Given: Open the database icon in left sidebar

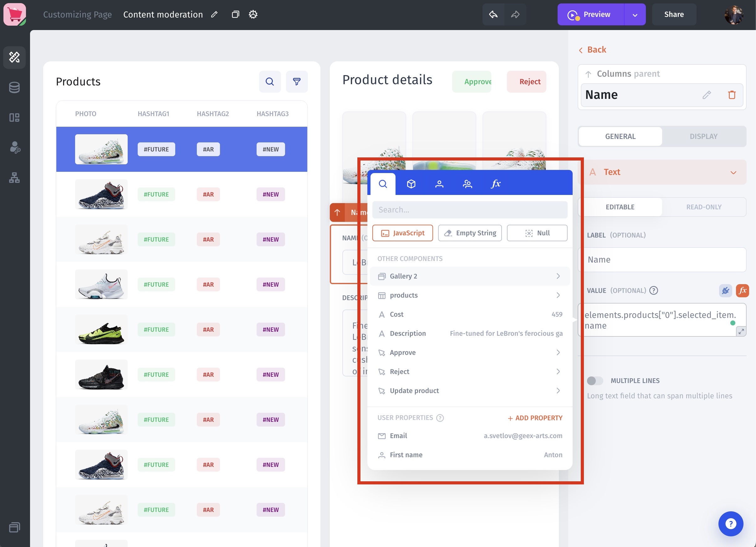Looking at the screenshot, I should click(14, 88).
